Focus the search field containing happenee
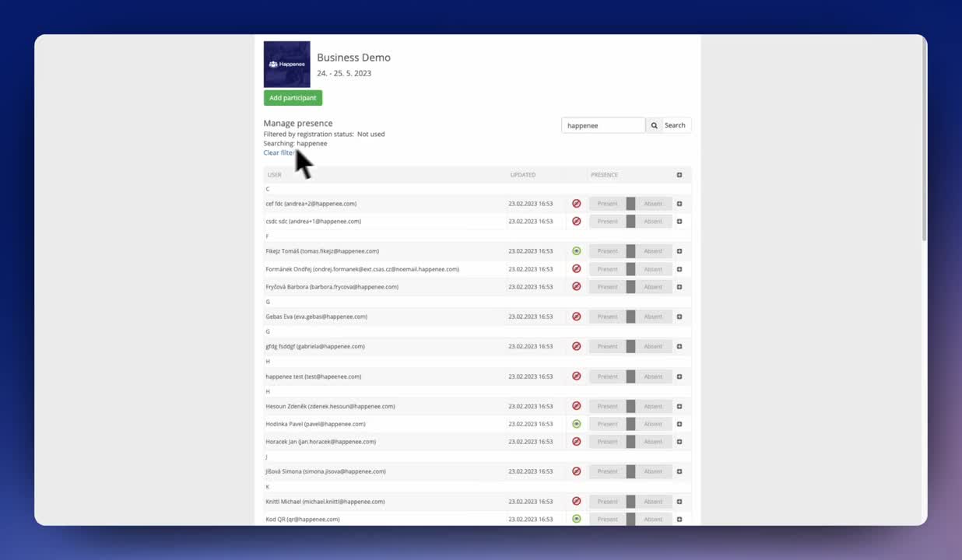 point(603,125)
